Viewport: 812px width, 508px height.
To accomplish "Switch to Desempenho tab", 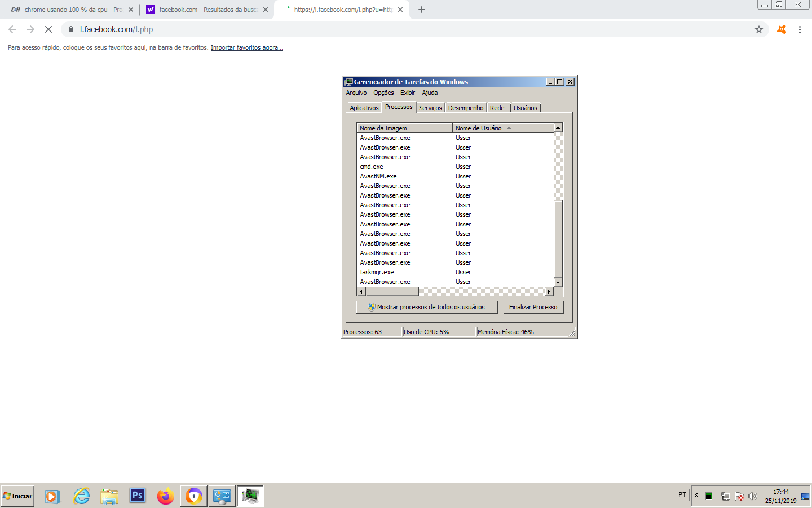I will (466, 108).
